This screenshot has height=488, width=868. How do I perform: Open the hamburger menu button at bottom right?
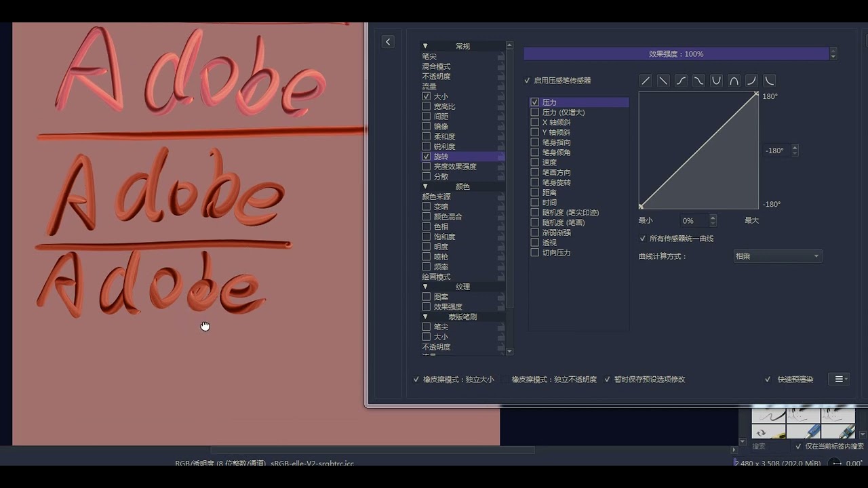(x=839, y=380)
